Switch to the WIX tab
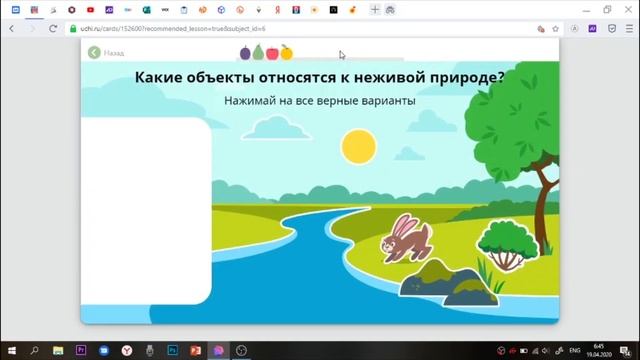This screenshot has height=360, width=640. point(165,10)
